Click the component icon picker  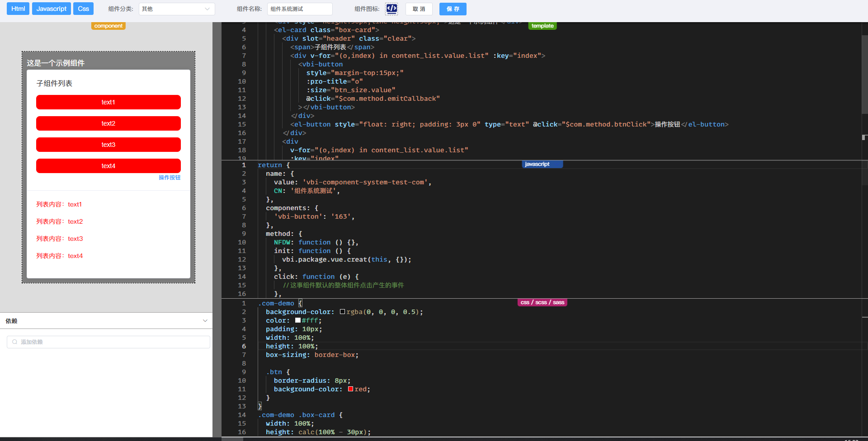click(392, 9)
